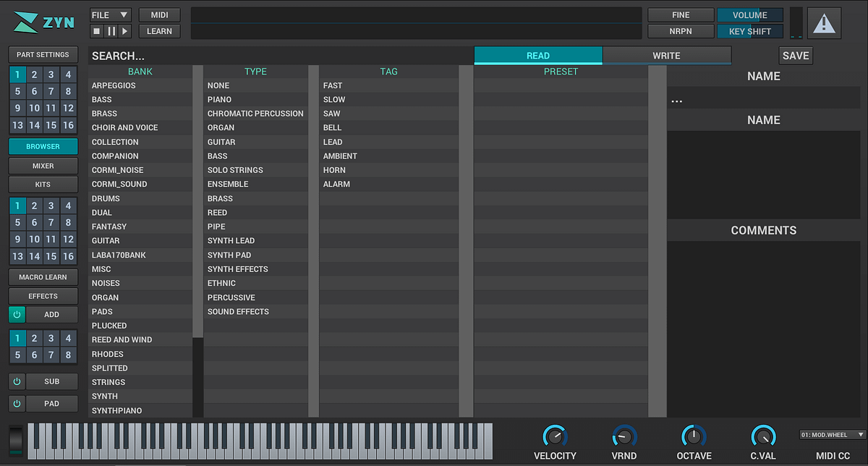
Task: Enable the PAD synth power button
Action: (17, 403)
